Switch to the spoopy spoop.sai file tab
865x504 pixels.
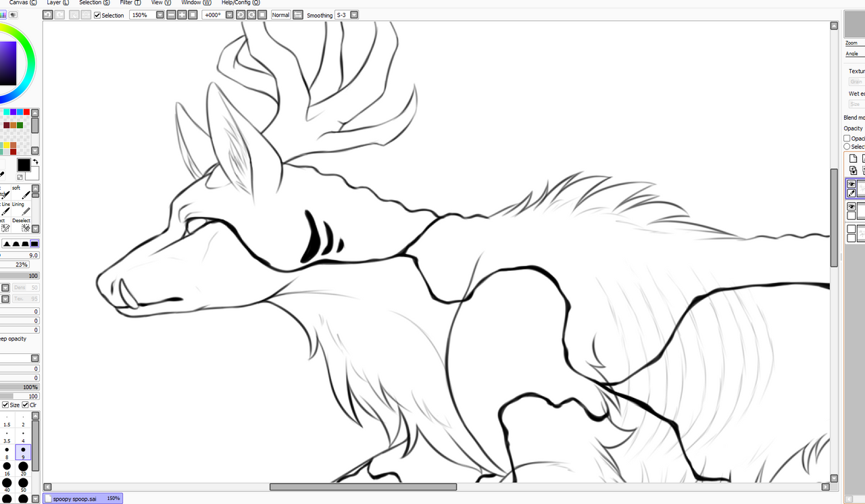click(82, 499)
